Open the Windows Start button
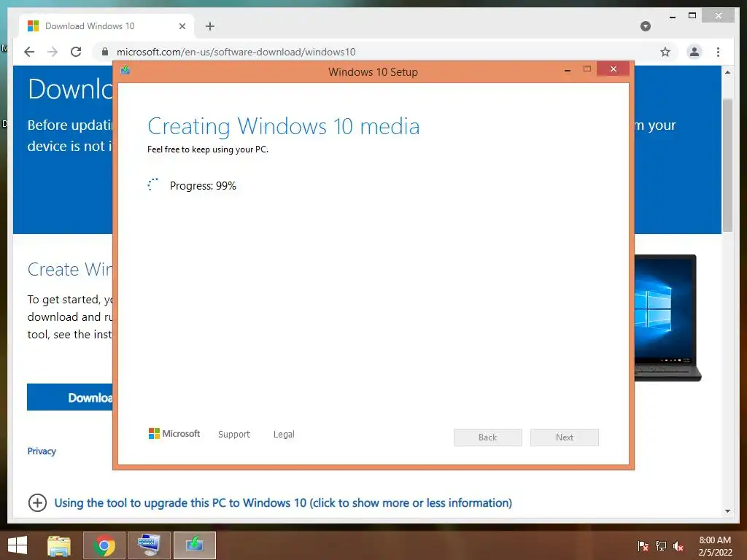 coord(18,545)
